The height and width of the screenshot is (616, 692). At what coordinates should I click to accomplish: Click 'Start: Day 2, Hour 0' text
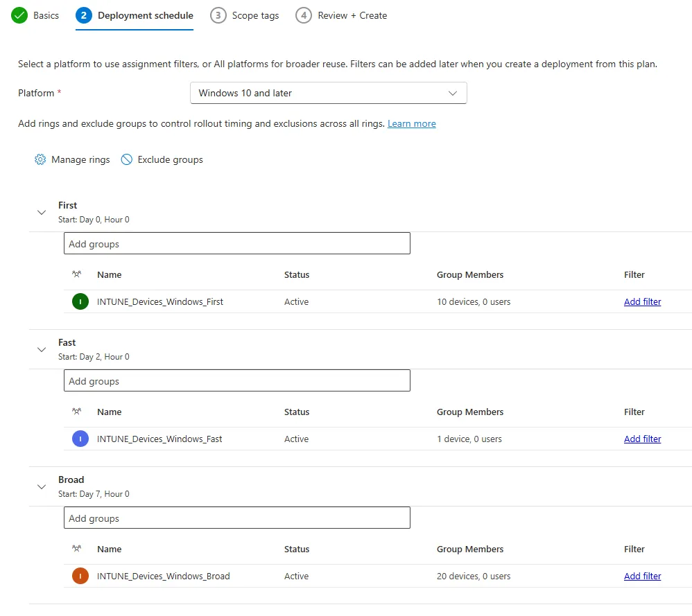click(94, 357)
